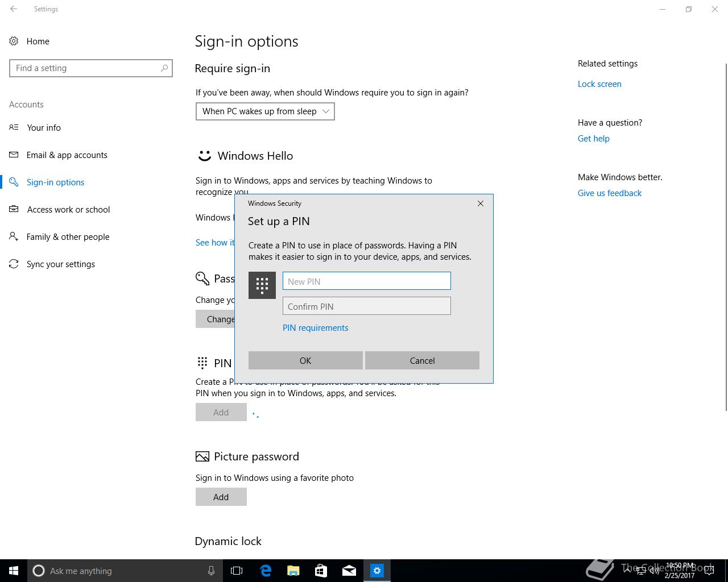Viewport: 728px width, 582px height.
Task: Click See how it works link
Action: (215, 242)
